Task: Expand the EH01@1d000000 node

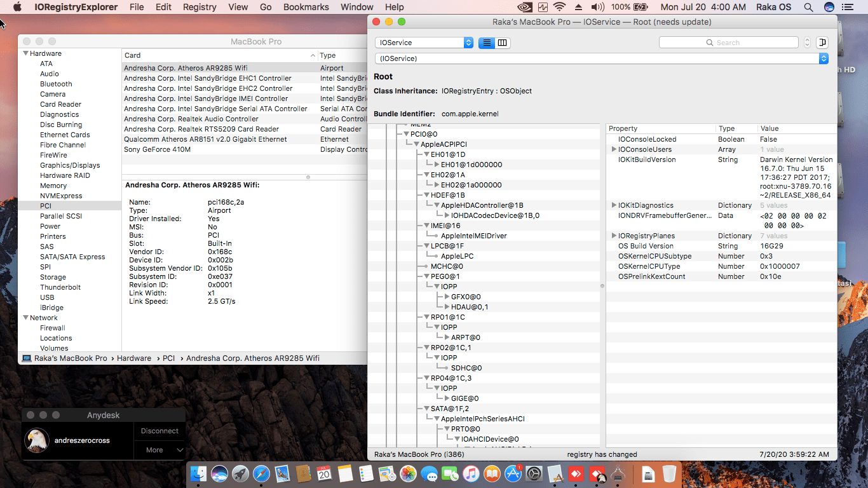Action: point(437,165)
